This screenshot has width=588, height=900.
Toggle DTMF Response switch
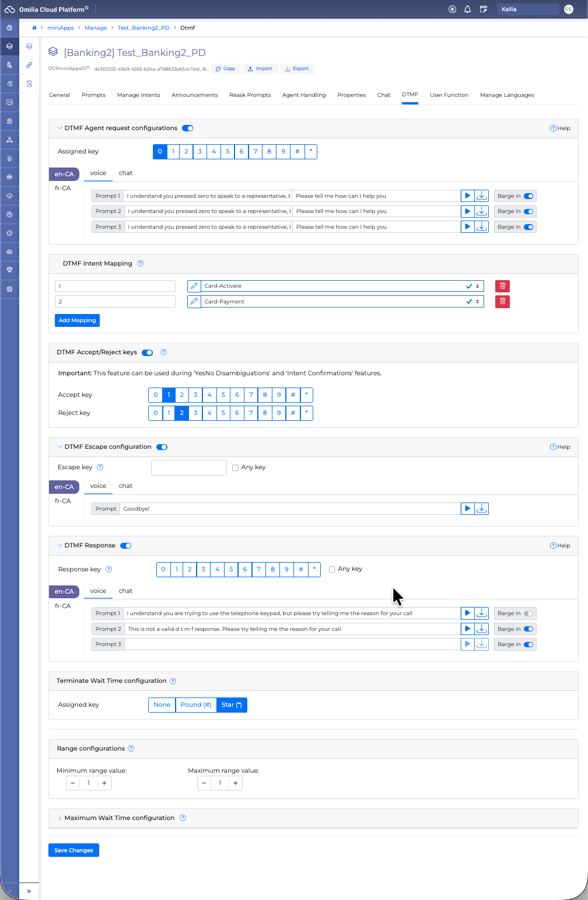[x=126, y=546]
